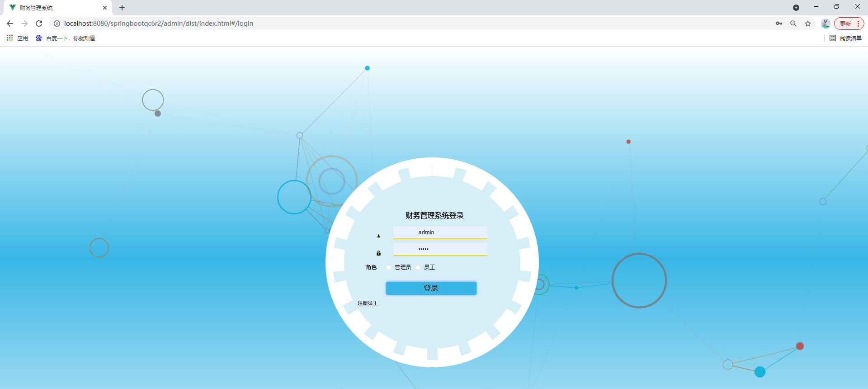Screen dimensions: 868x389
Task: Reload the current page
Action: [x=39, y=24]
